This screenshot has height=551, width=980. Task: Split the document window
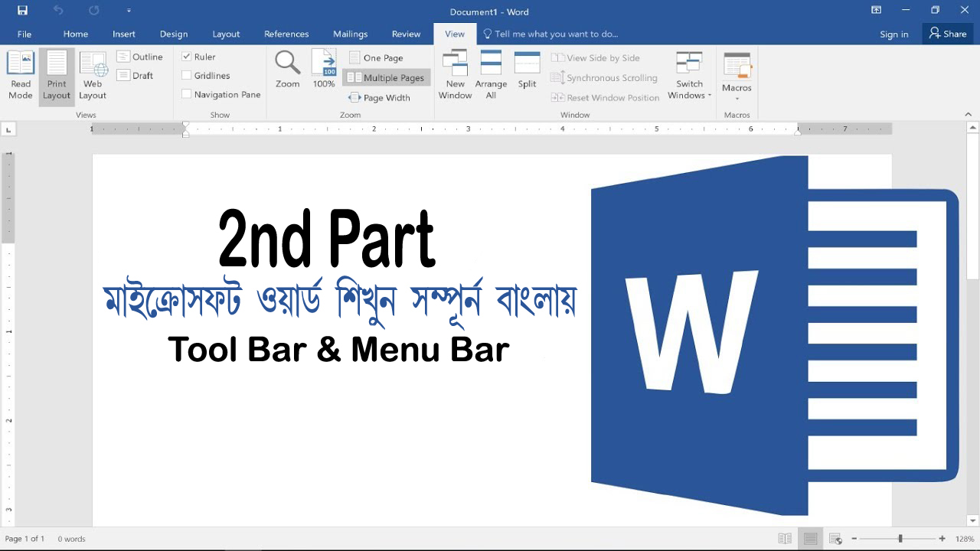pyautogui.click(x=528, y=70)
